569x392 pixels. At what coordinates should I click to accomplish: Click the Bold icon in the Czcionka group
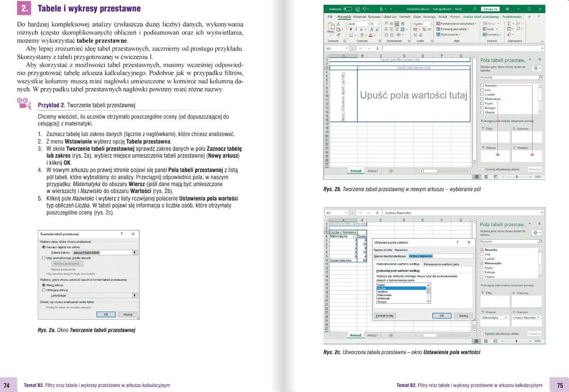click(x=351, y=29)
